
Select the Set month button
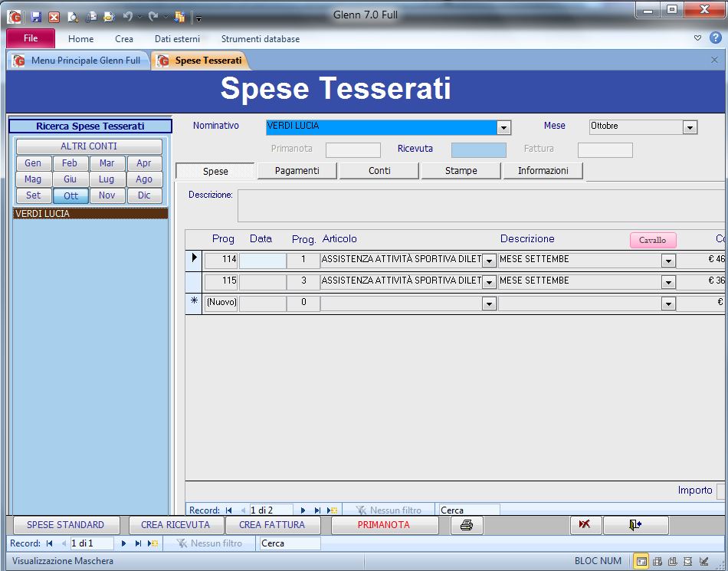pos(33,195)
